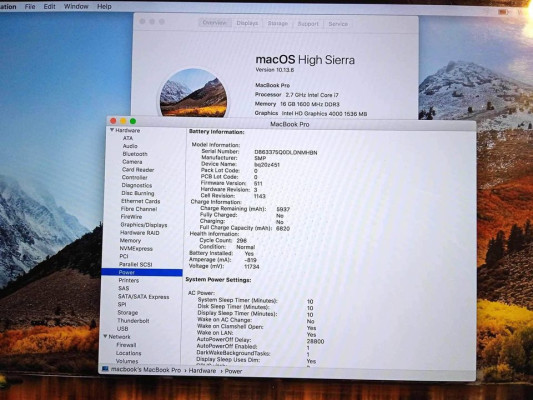533x400 pixels.
Task: Select USB in the sidebar
Action: (x=122, y=329)
